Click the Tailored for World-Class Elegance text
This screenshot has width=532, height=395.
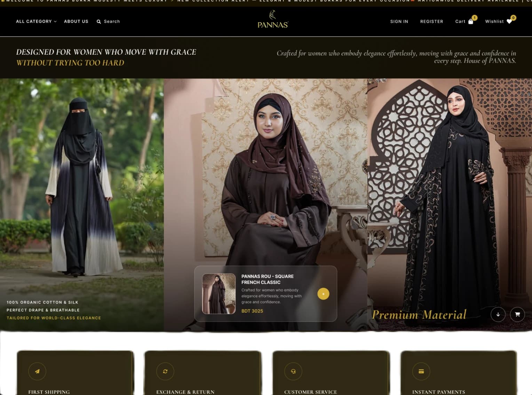pyautogui.click(x=54, y=318)
